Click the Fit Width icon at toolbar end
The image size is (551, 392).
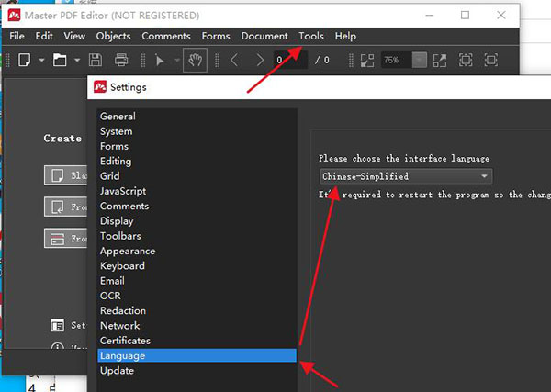coord(491,60)
